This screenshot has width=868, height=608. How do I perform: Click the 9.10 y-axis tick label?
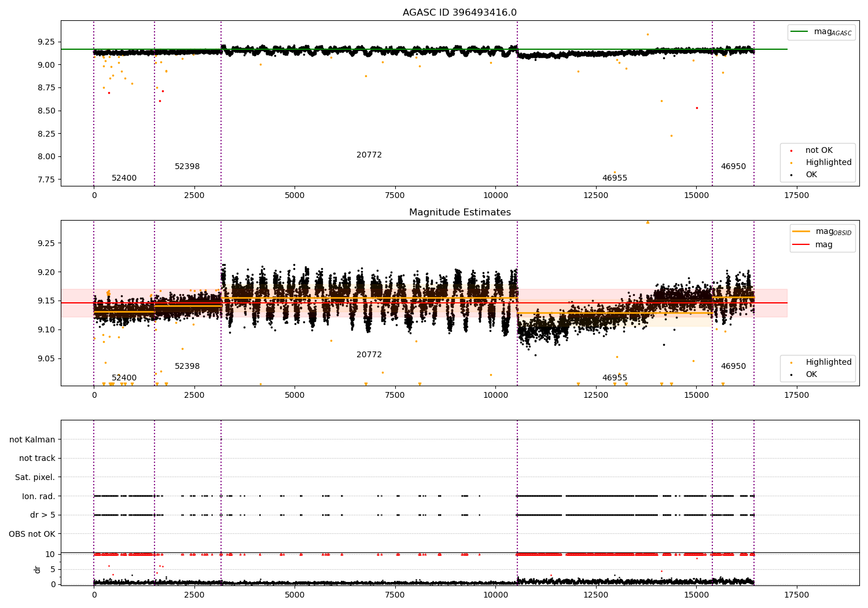click(46, 330)
